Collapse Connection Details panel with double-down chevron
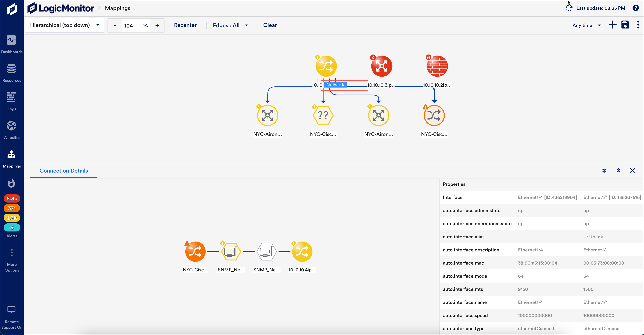The width and height of the screenshot is (644, 335). (x=604, y=171)
